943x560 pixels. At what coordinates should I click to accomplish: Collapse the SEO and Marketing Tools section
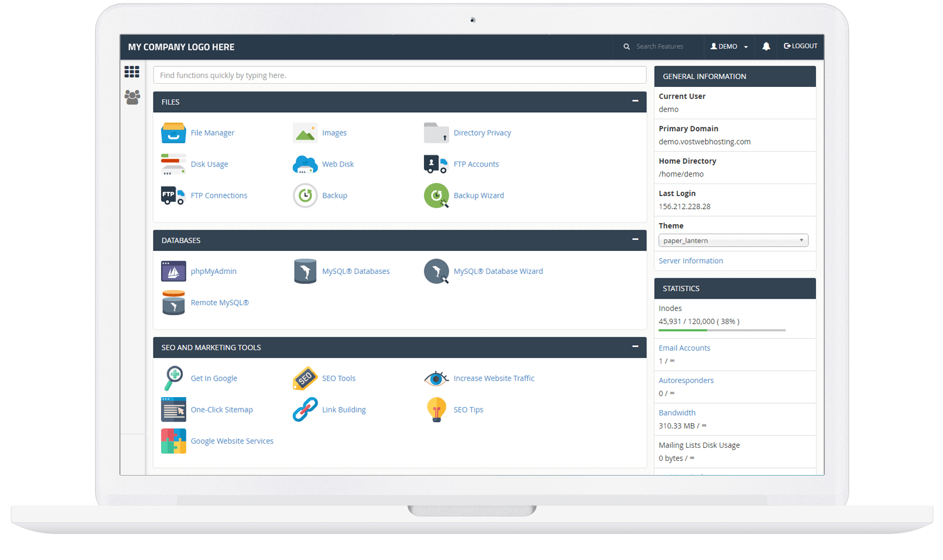tap(635, 346)
